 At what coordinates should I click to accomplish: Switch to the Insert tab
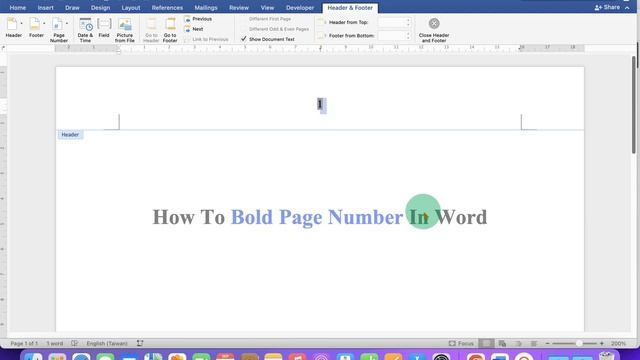pyautogui.click(x=45, y=8)
